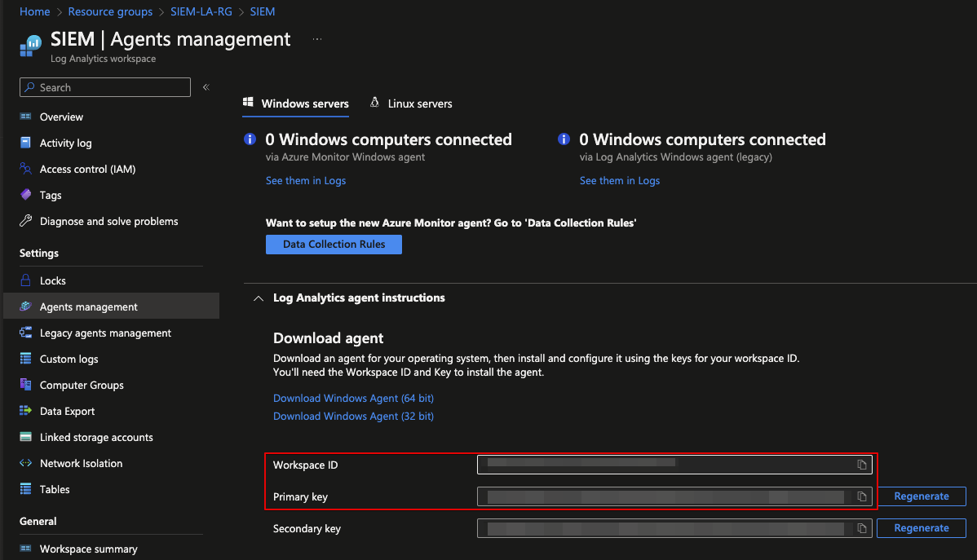Click the Network Isolation icon
Viewport: 977px width, 560px height.
click(x=25, y=463)
